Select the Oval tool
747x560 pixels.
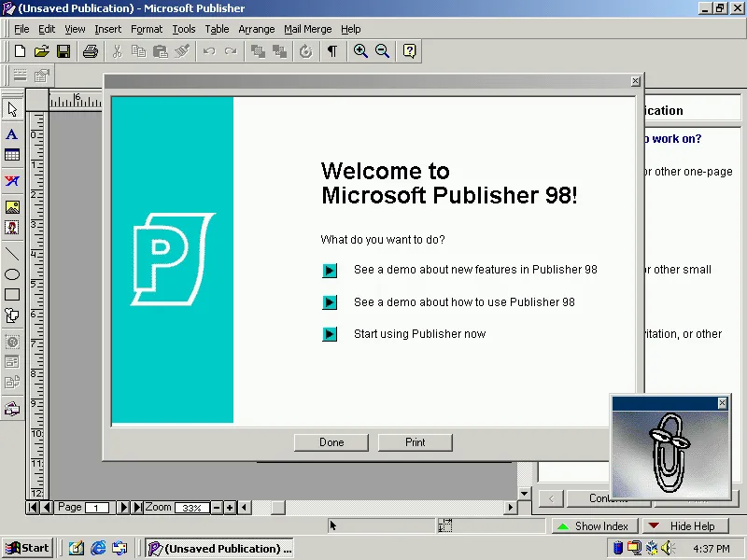(12, 273)
